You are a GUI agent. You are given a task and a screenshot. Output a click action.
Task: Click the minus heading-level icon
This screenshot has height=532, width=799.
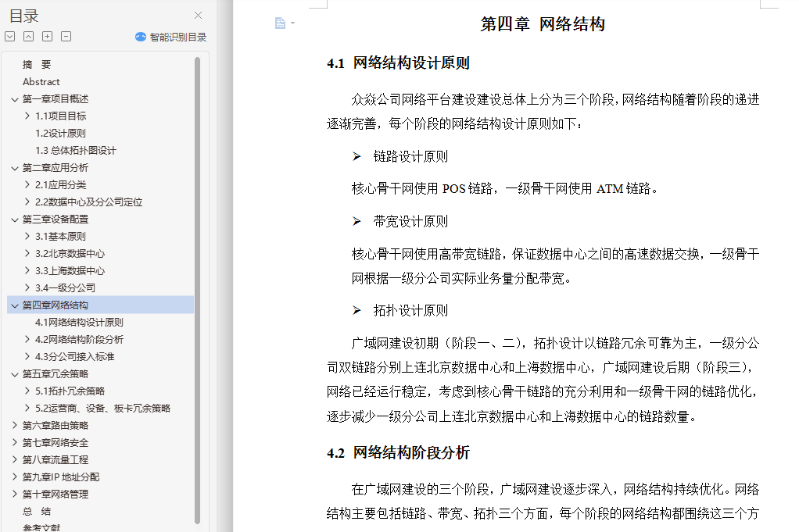66,37
